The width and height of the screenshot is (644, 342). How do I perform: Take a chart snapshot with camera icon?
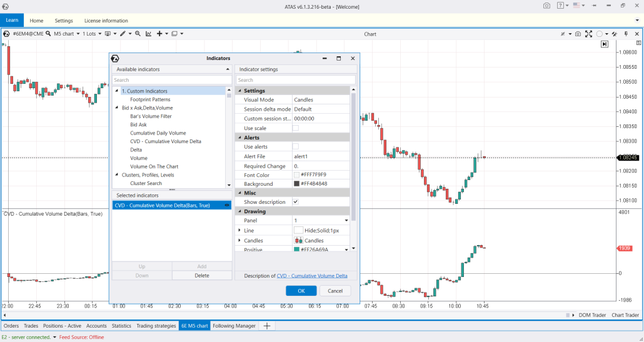(x=578, y=34)
